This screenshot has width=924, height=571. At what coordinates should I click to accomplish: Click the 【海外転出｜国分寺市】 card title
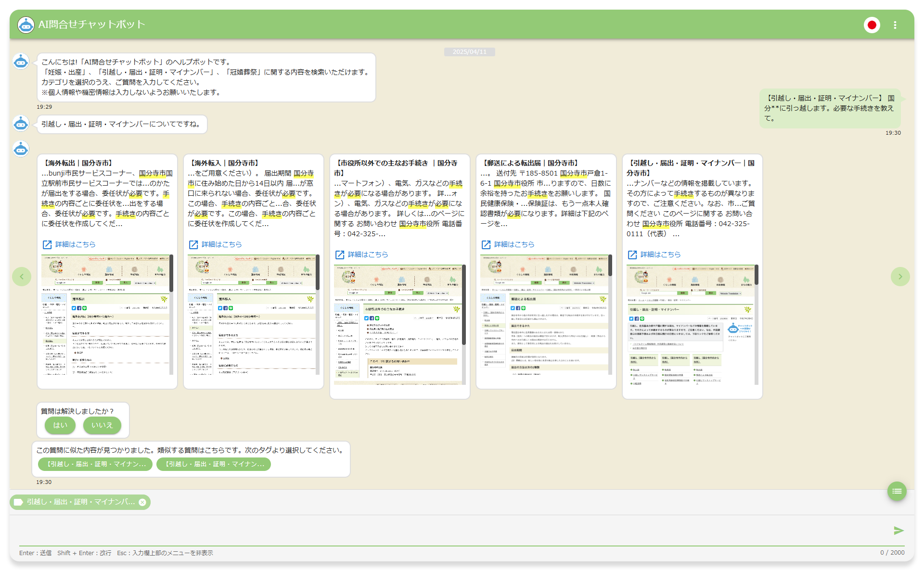[x=78, y=163]
